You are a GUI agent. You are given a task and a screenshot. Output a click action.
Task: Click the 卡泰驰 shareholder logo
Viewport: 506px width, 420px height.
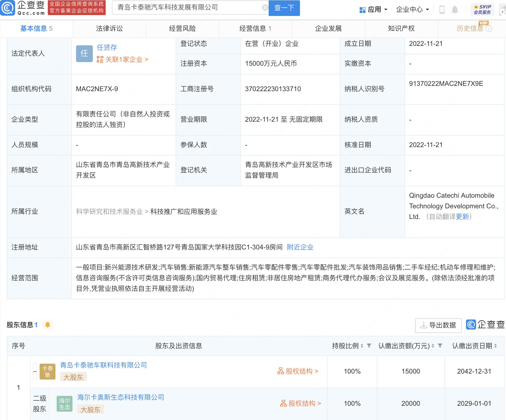coord(48,372)
